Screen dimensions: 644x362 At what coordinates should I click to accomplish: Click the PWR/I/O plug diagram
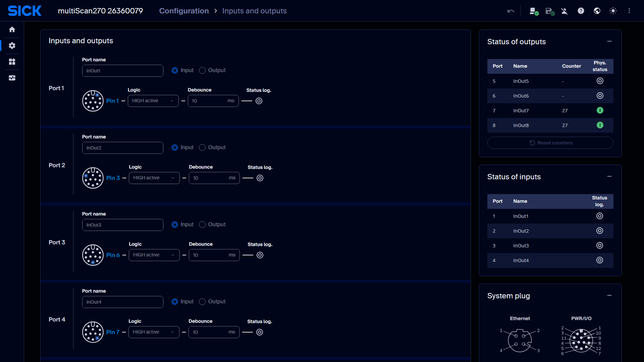click(581, 341)
